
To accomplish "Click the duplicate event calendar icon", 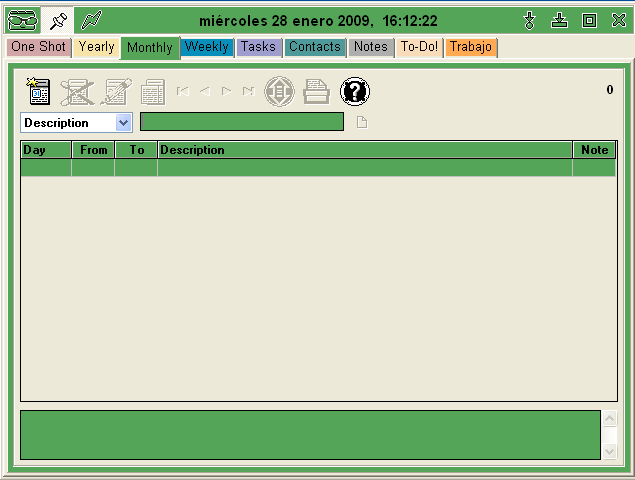I will (153, 92).
